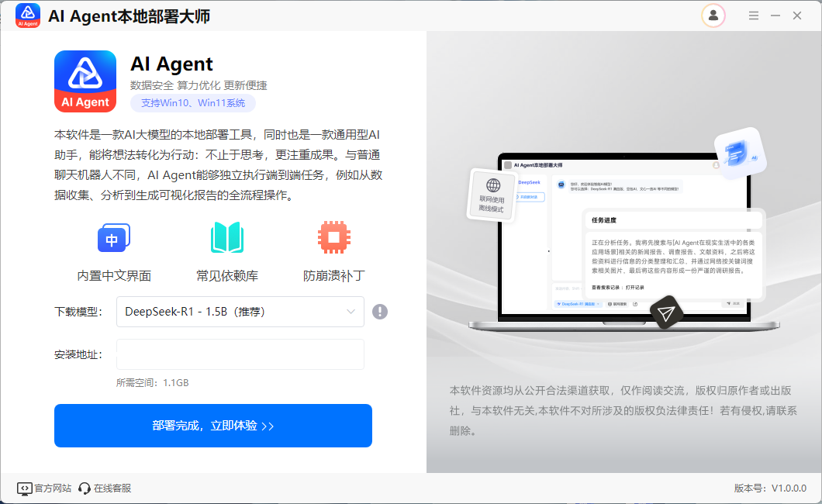This screenshot has height=504, width=822.
Task: Click the 在线客服 headset icon
Action: (x=84, y=488)
